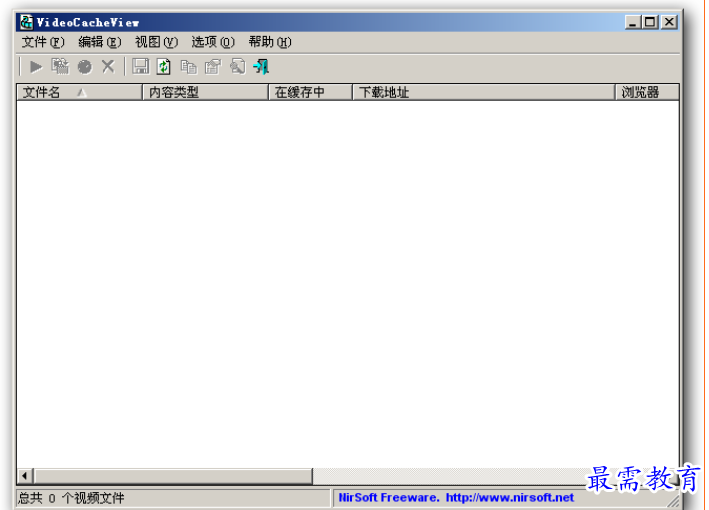Click the horizontal scrollbar left arrow
Viewport: 709px width, 510px height.
coord(25,476)
